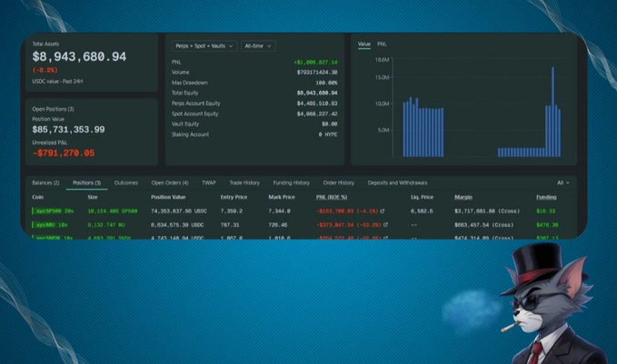Open share icon beside xyz:SP500 PNL value

coord(382,212)
